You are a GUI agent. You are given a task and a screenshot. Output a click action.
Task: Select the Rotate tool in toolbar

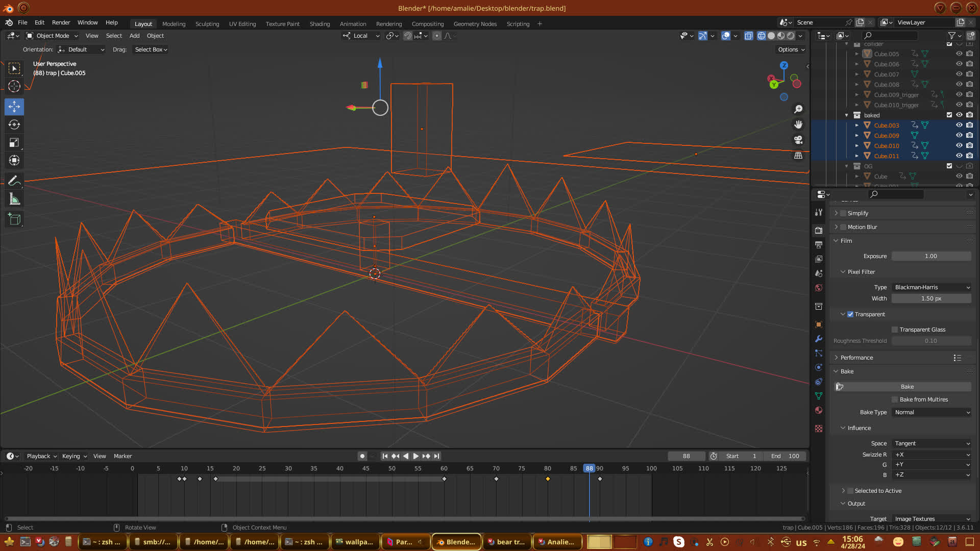14,124
